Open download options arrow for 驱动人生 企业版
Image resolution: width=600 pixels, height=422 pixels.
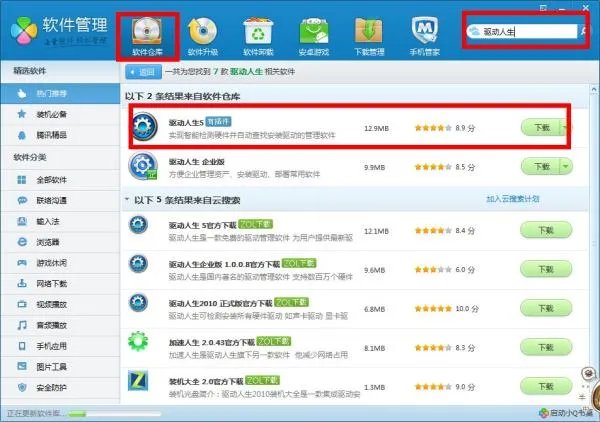(x=566, y=166)
